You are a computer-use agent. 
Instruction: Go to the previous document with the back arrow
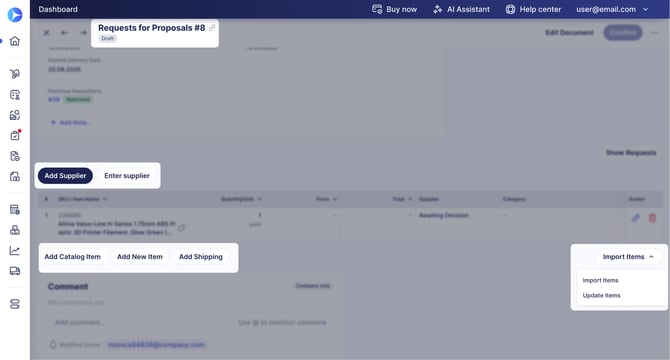(65, 32)
